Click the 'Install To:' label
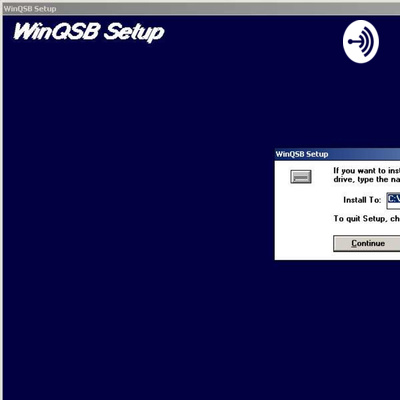Screen dimensions: 400x400 click(x=362, y=200)
